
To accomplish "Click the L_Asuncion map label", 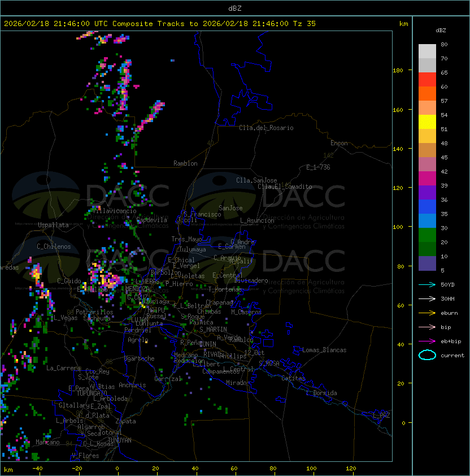I will point(257,220).
